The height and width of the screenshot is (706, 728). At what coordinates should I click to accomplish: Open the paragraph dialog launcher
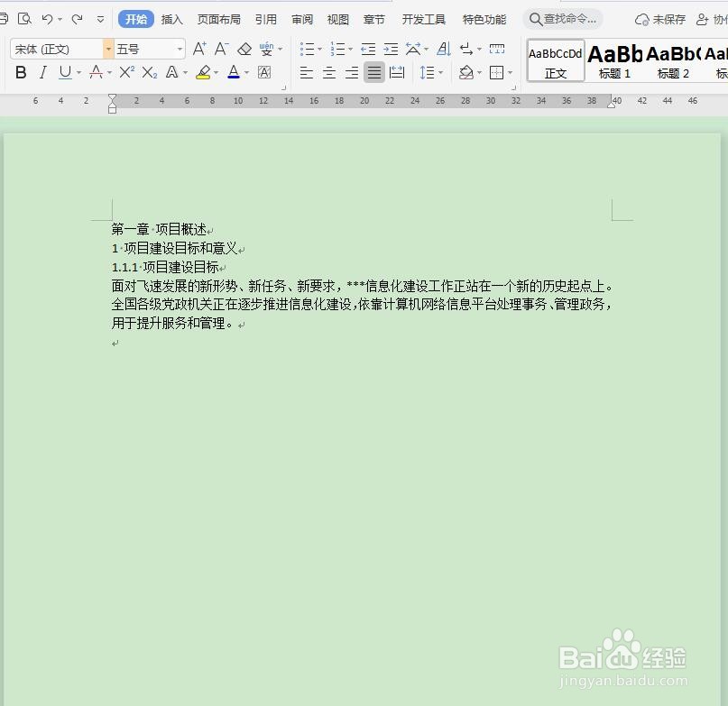(513, 87)
